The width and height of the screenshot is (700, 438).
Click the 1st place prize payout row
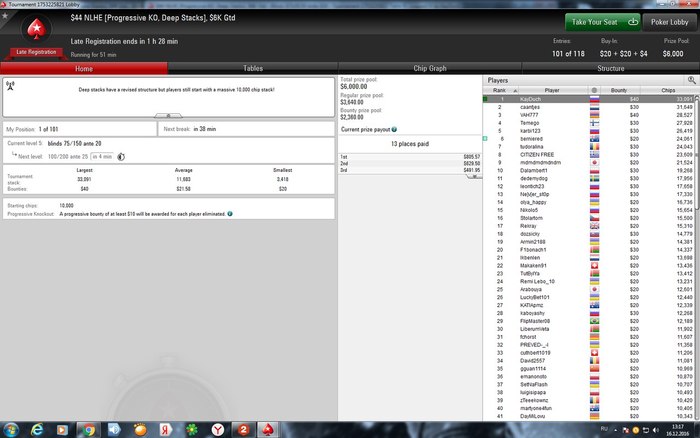click(x=410, y=157)
